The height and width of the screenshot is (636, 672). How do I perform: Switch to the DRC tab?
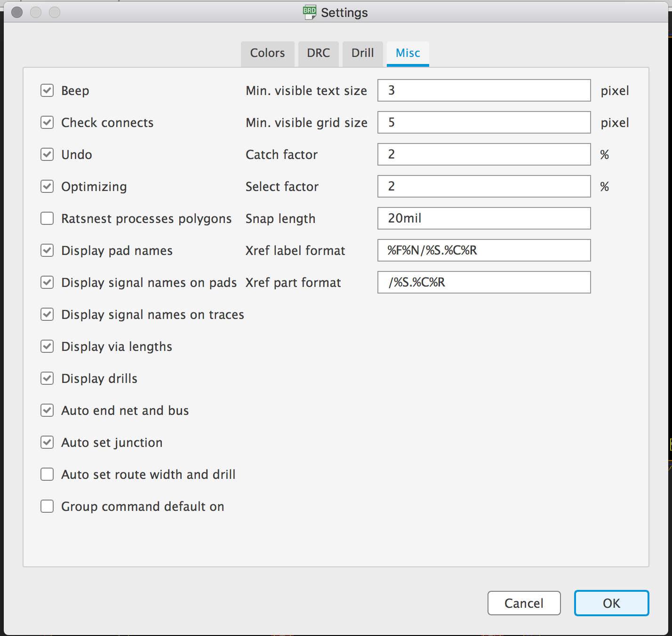318,53
